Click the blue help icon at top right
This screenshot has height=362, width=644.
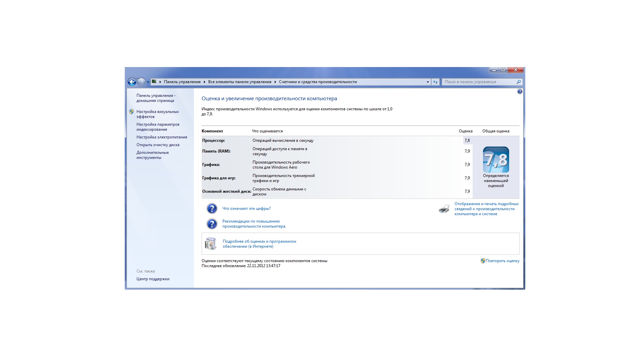520,92
